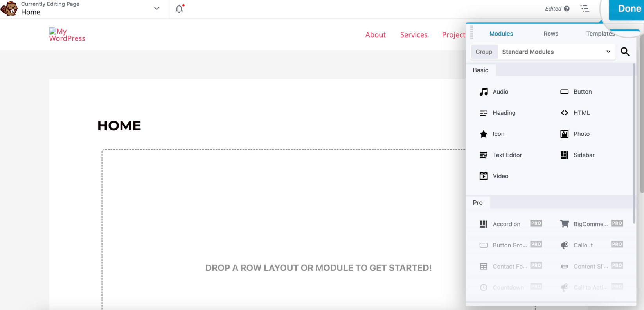Click the Edited help question mark icon
This screenshot has width=644, height=310.
pyautogui.click(x=567, y=9)
